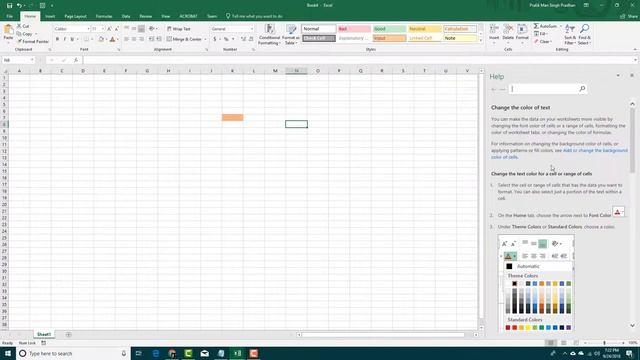Open the Orientation text rotation button
This screenshot has height=360, width=640.
[x=153, y=29]
